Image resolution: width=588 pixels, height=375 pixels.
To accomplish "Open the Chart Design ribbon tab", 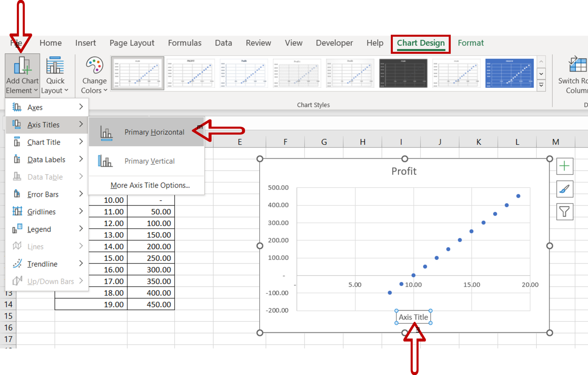I will 421,43.
